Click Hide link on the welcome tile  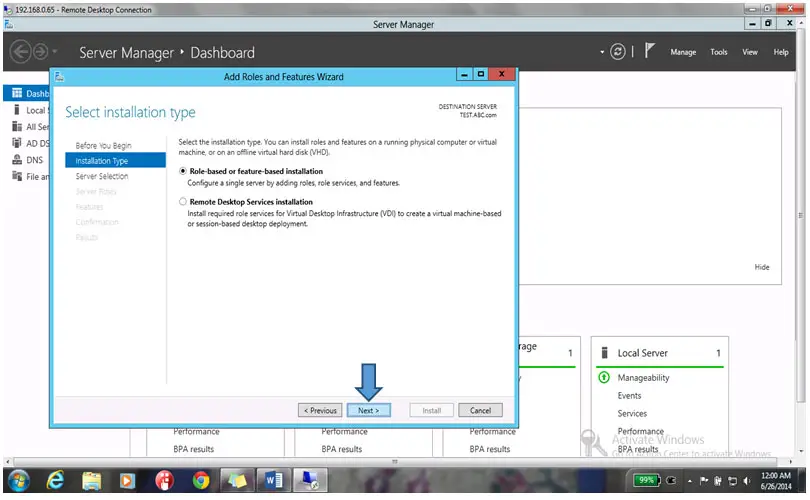762,267
